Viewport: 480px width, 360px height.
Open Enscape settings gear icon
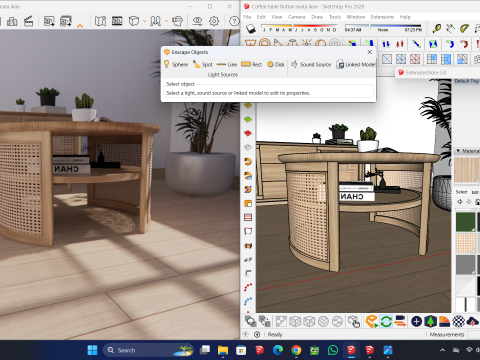pyautogui.click(x=214, y=21)
